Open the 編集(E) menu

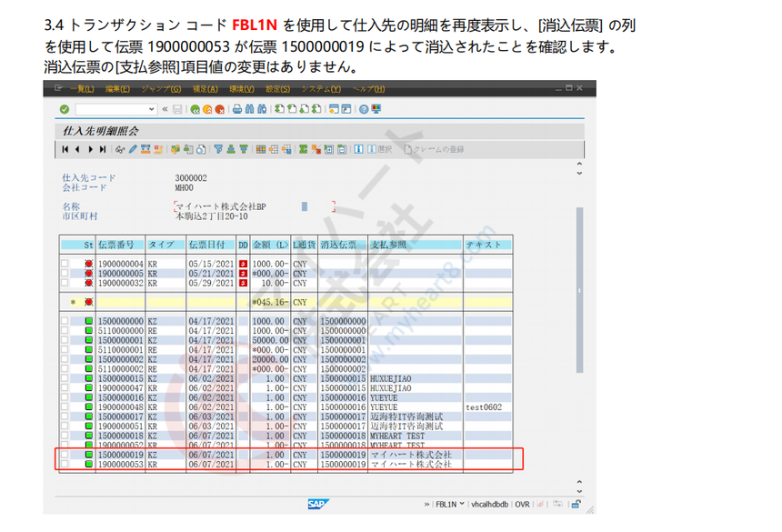[117, 89]
